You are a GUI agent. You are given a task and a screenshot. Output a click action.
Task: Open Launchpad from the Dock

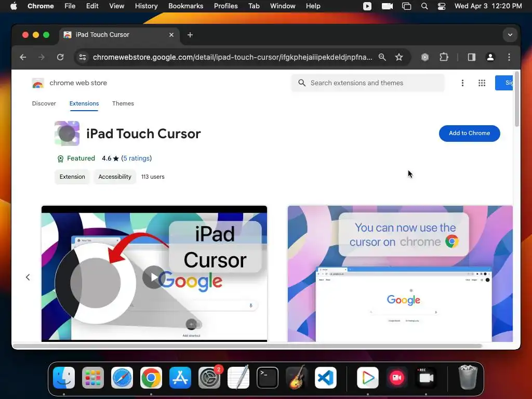[x=93, y=378]
